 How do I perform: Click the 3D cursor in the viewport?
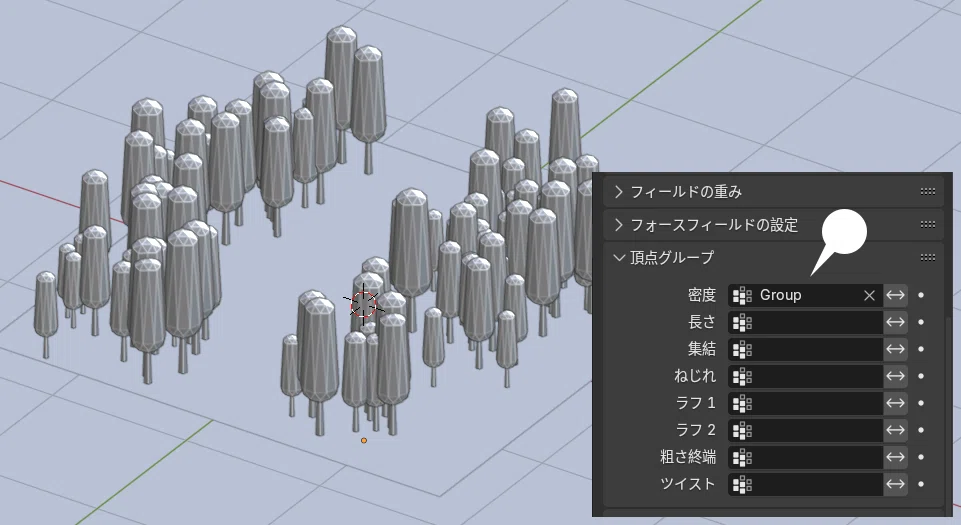363,304
